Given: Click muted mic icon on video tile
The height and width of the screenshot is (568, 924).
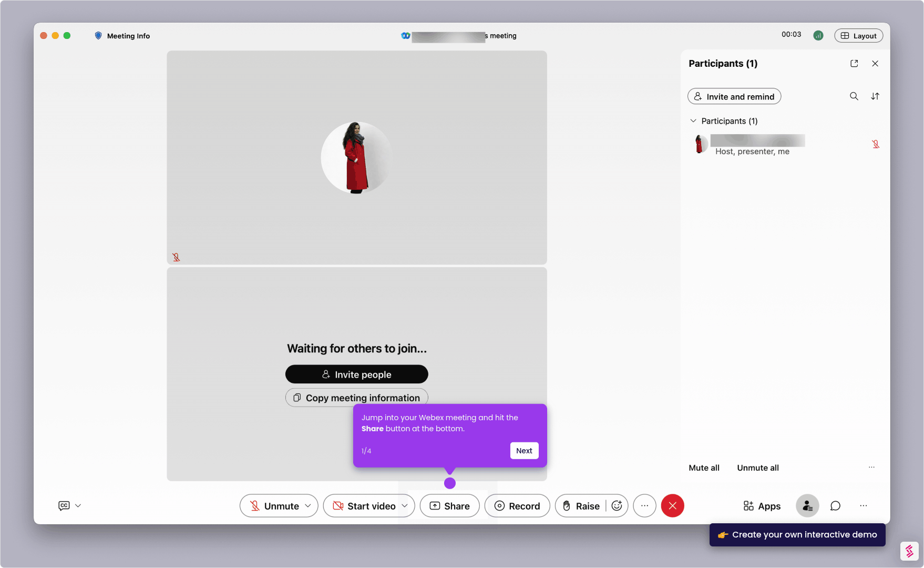Looking at the screenshot, I should pyautogui.click(x=176, y=257).
